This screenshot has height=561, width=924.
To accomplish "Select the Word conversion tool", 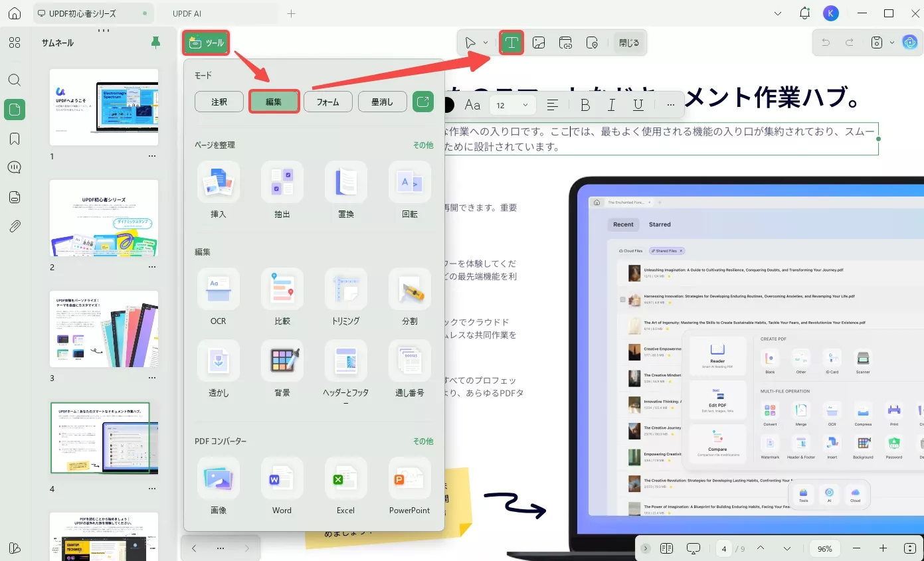I will pos(282,487).
